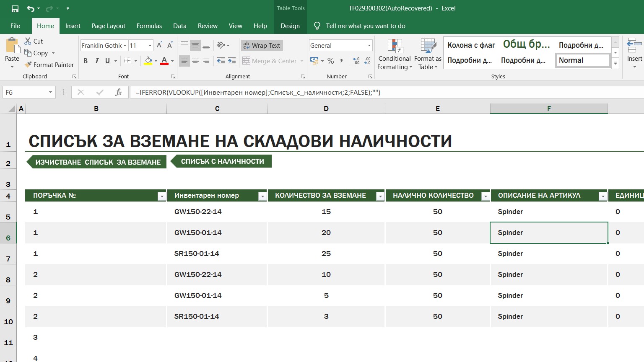Pick the red font color
This screenshot has height=362, width=644.
(x=164, y=61)
